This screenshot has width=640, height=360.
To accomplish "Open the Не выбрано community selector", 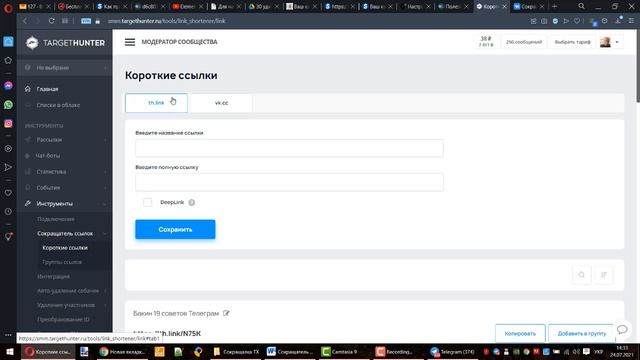I will point(65,68).
